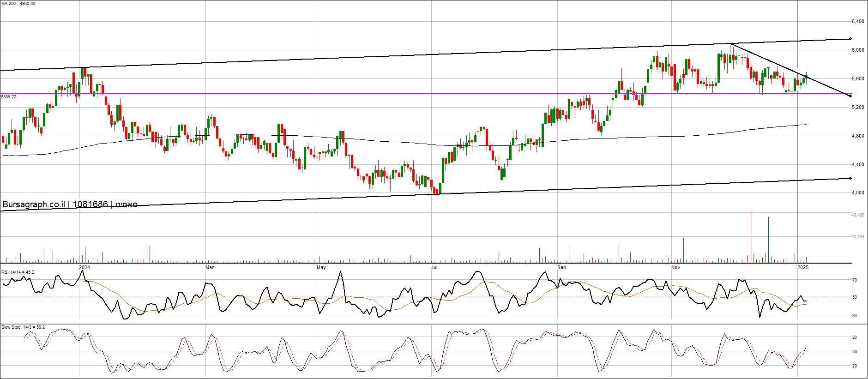Select the RSI 14/14 indicator label
The image size is (868, 379).
click(x=18, y=272)
